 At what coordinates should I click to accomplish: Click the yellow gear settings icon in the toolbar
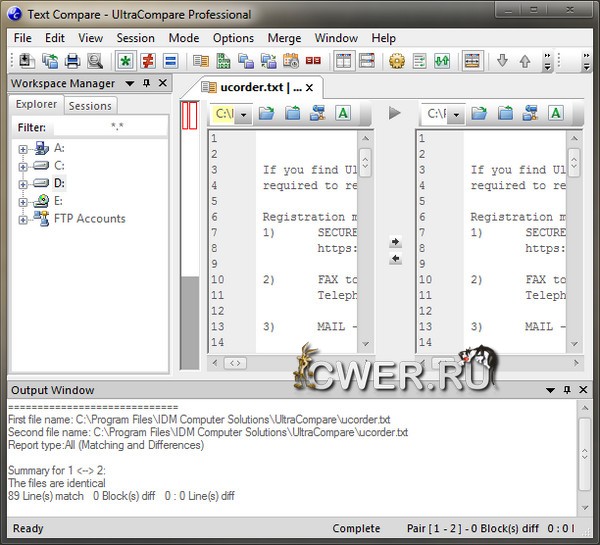[396, 62]
